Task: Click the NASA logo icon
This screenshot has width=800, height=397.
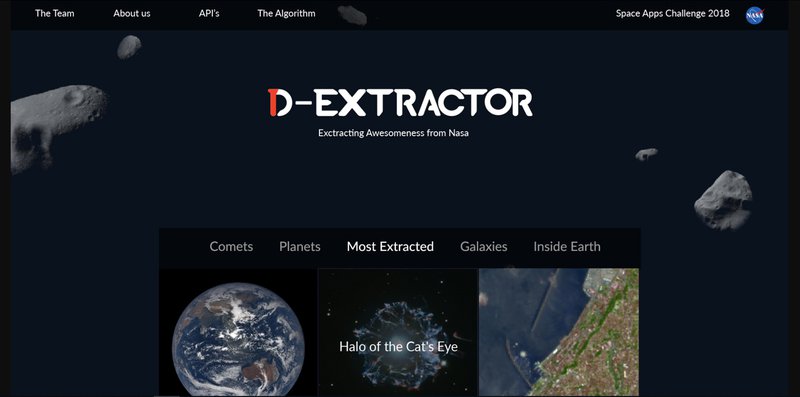Action: pos(755,15)
